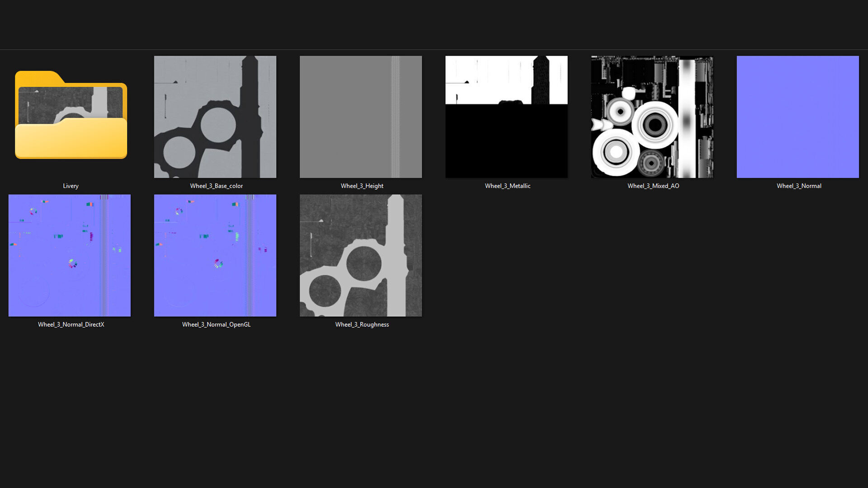Click the Livery folder name label

coord(71,186)
